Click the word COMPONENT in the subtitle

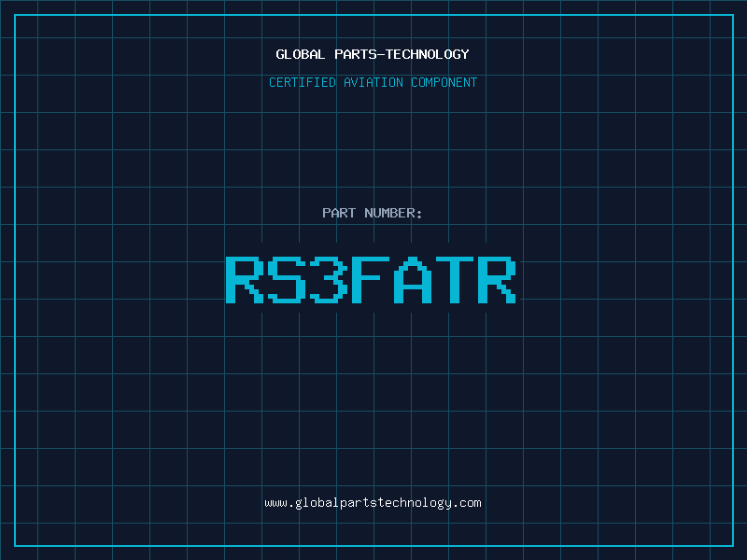[x=444, y=82]
